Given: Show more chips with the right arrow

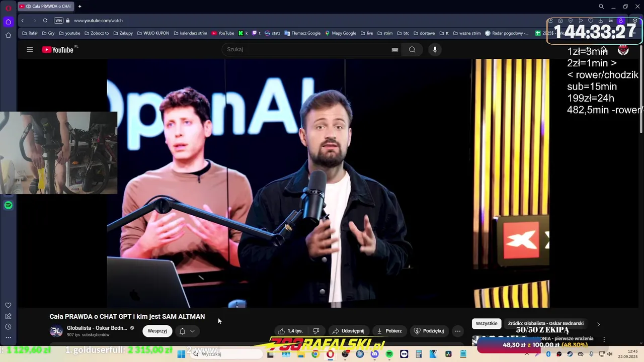Looking at the screenshot, I should (598, 324).
